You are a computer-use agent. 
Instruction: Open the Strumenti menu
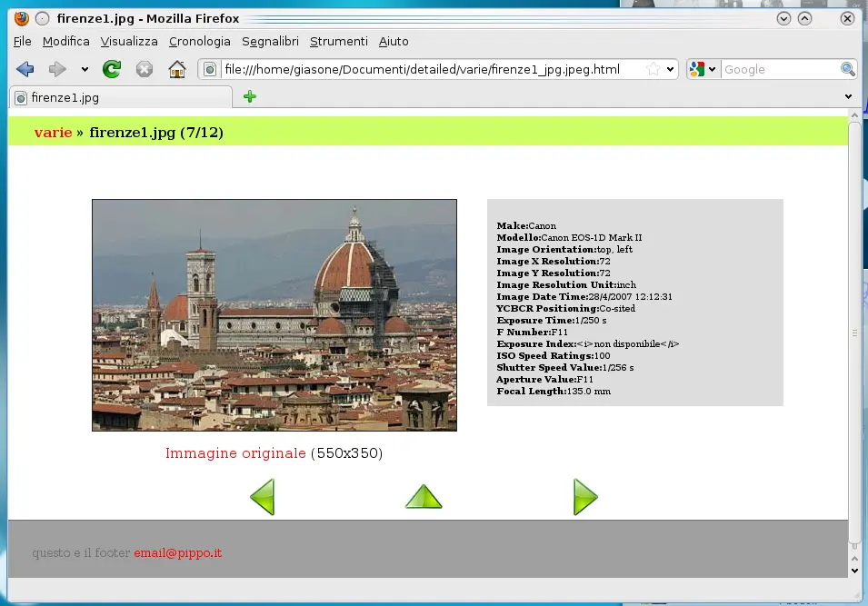point(338,41)
